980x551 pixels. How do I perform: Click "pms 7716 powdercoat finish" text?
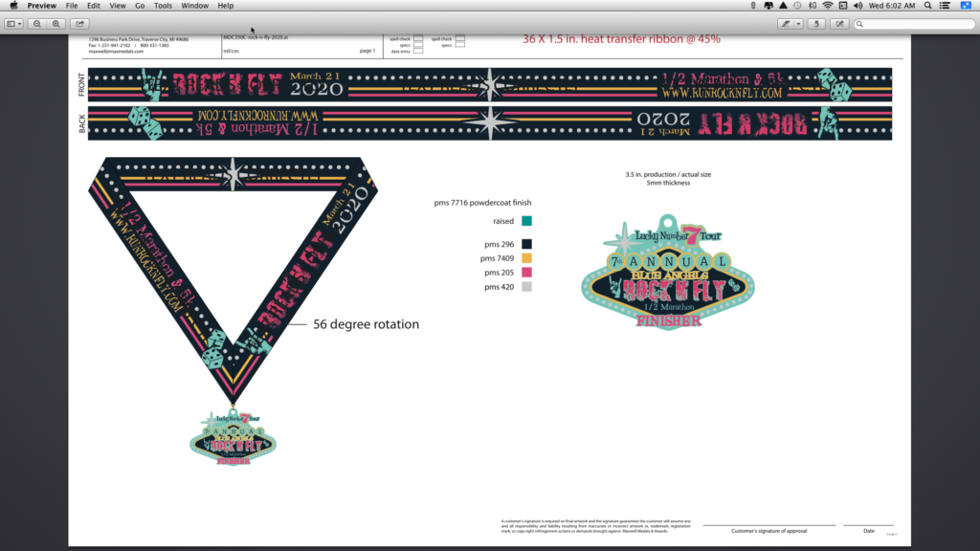(x=482, y=203)
